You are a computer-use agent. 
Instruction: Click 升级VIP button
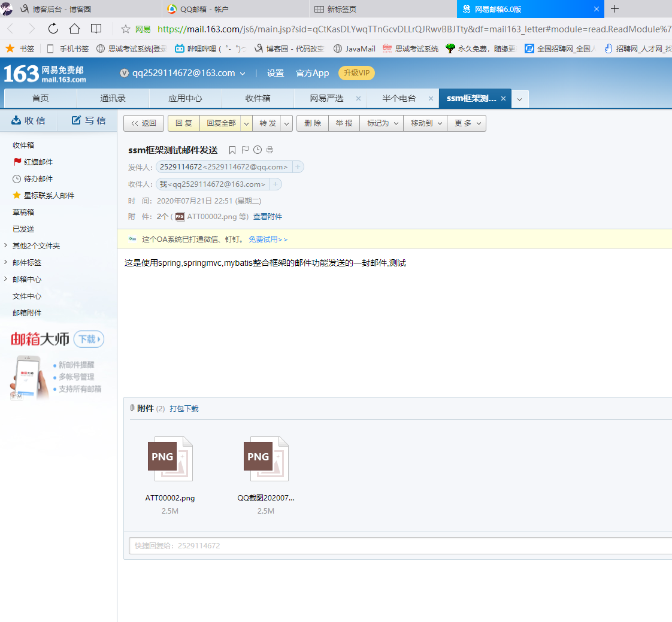click(356, 73)
